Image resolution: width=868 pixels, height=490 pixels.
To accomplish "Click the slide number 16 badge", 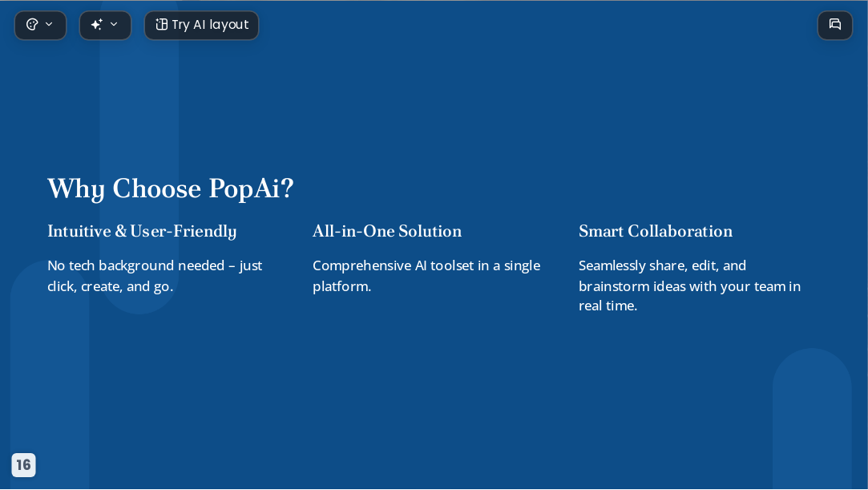I will point(23,464).
